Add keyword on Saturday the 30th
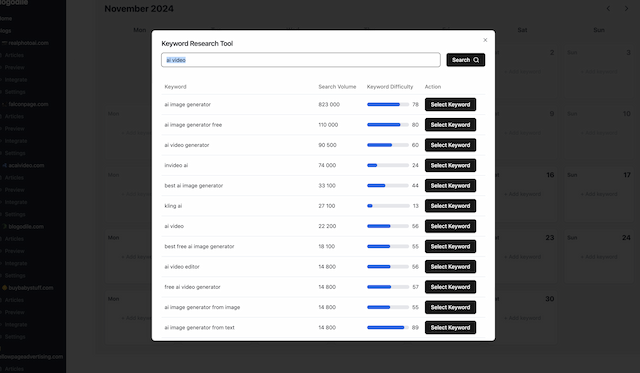 [522, 318]
